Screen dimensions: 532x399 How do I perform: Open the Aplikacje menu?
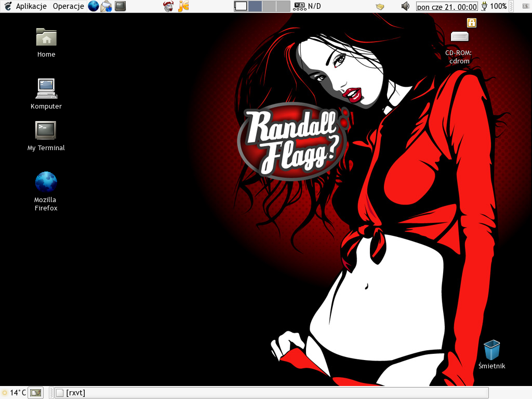point(31,6)
